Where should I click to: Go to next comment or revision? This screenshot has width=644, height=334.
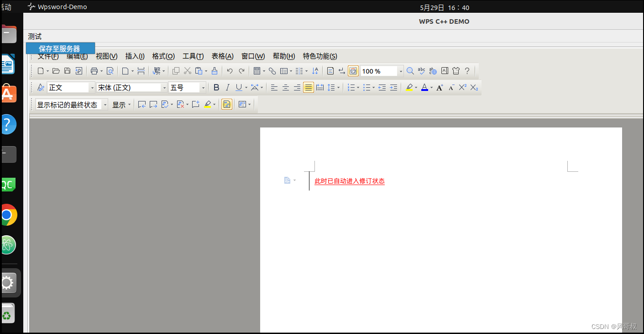[153, 105]
